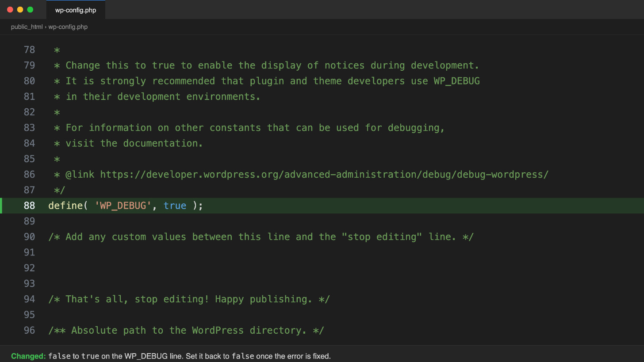Screen dimensions: 644x362
Task: Click the 'true' value on line 88
Action: pos(175,206)
